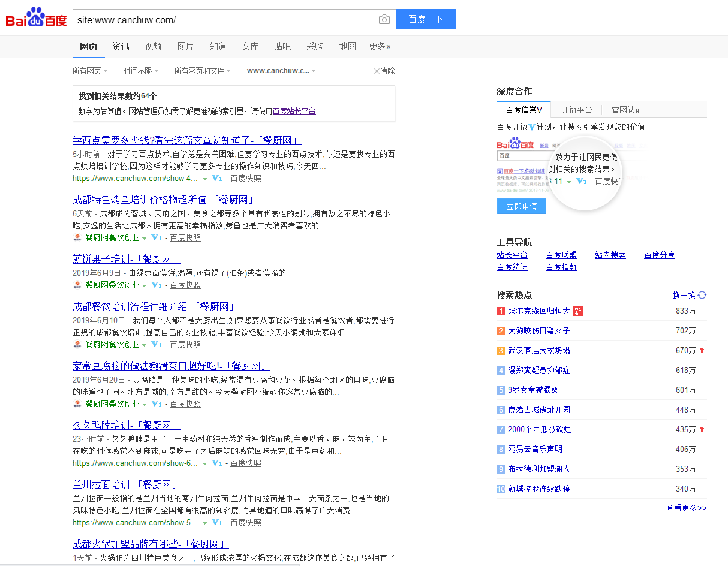Open result 学西点需要多少钱?看完这篇文章就知道了
Viewport: 728px width, 566px height.
[x=187, y=140]
